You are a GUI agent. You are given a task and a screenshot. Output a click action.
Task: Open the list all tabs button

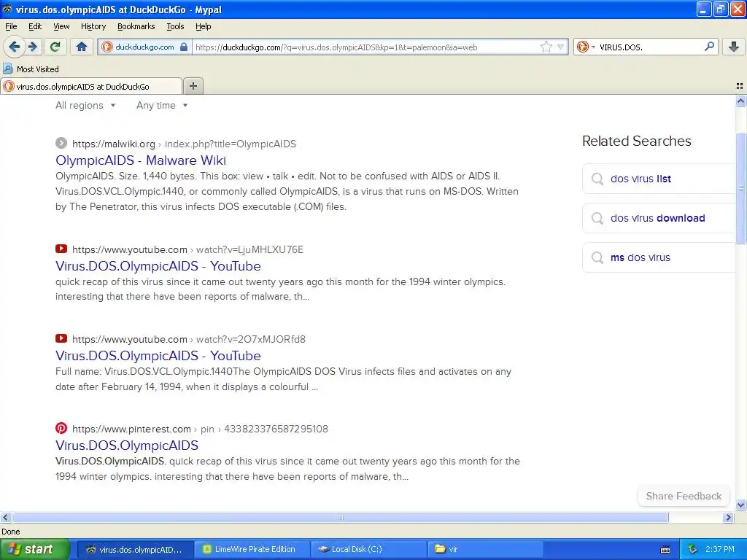click(x=740, y=86)
